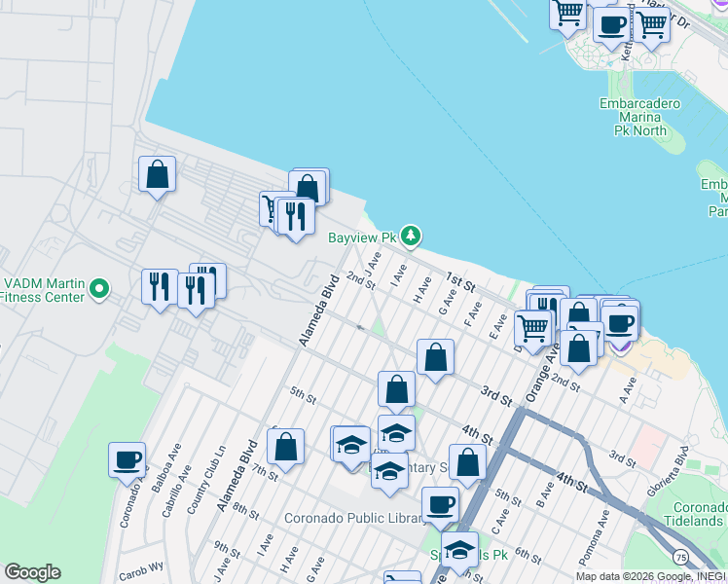Open the upper shopping bag marker in the Orange Ave cluster
Screen dimensions: 728x584
pos(578,312)
